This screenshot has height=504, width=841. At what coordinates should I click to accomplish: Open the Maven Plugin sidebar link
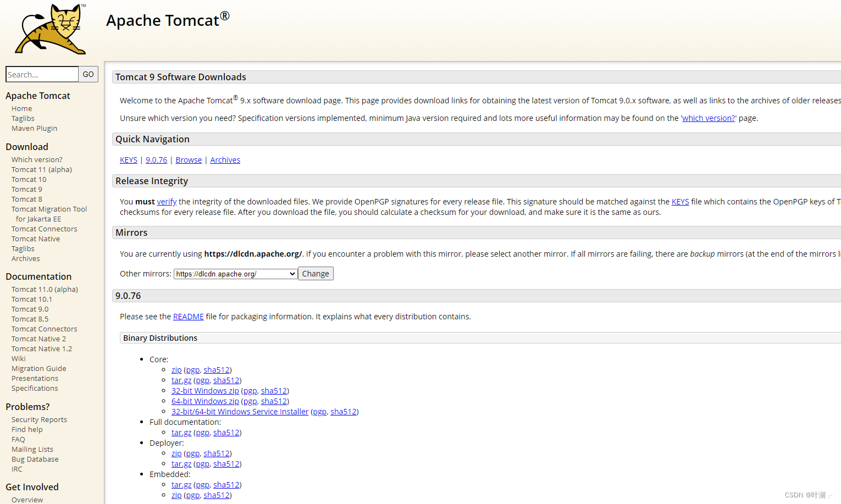pos(34,128)
